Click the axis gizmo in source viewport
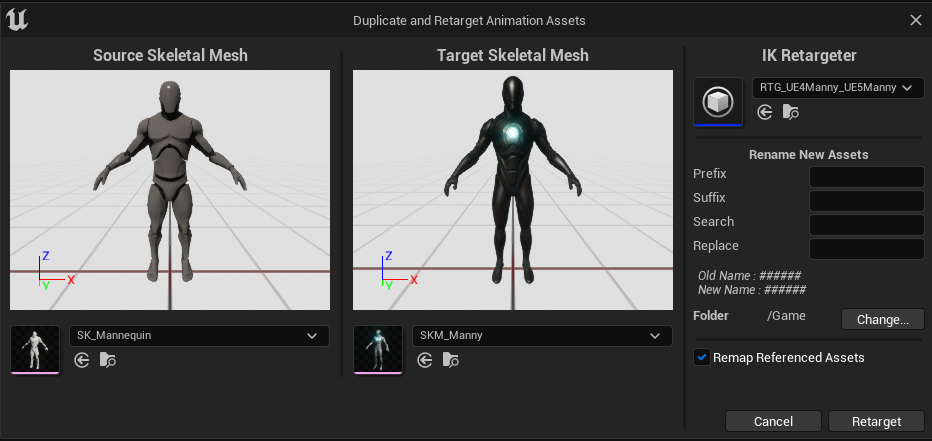932x441 pixels. (x=54, y=271)
